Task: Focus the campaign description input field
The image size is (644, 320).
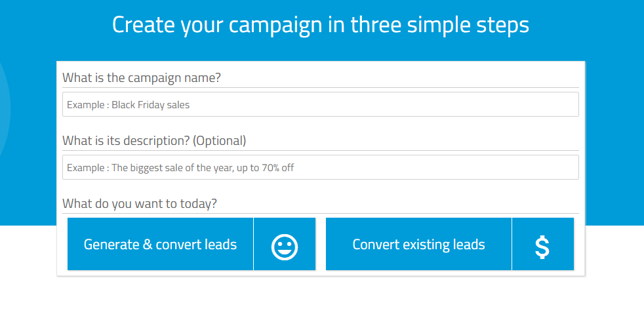Action: pyautogui.click(x=320, y=167)
